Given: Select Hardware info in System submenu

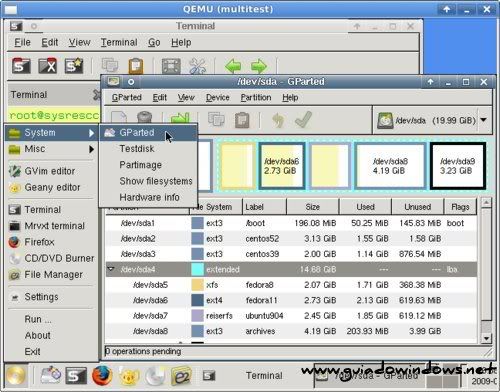Looking at the screenshot, I should tap(149, 197).
